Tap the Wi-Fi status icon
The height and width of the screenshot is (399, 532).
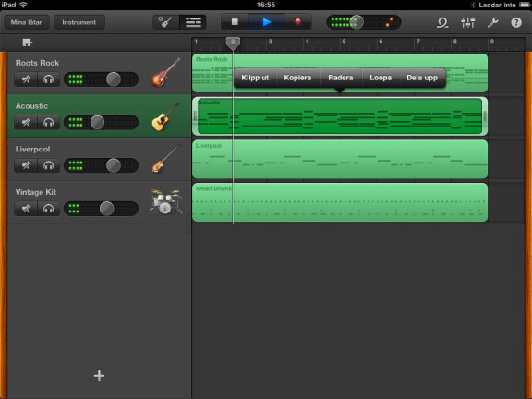pyautogui.click(x=23, y=5)
